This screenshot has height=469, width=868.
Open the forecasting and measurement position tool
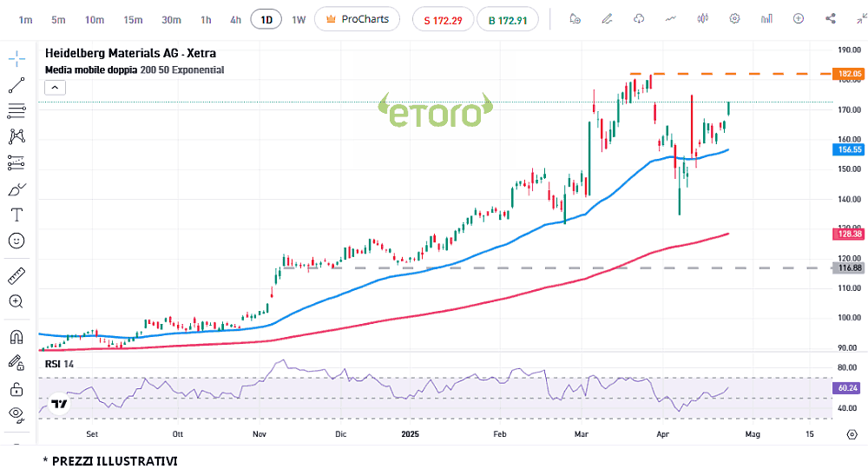(16, 162)
